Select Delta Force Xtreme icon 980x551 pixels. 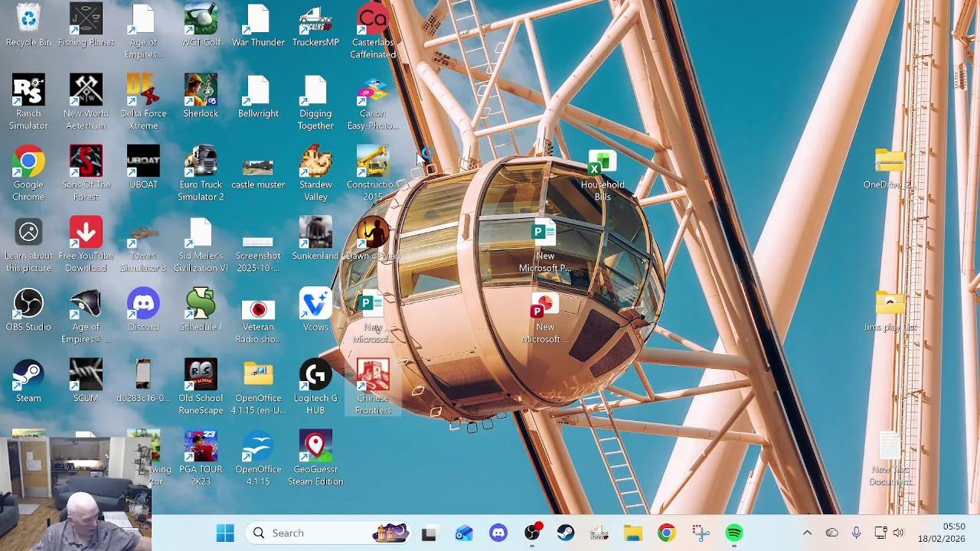tap(143, 103)
